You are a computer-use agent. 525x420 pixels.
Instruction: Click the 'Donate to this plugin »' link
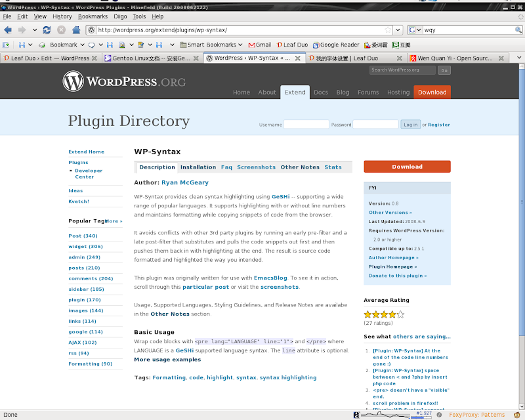(x=398, y=276)
